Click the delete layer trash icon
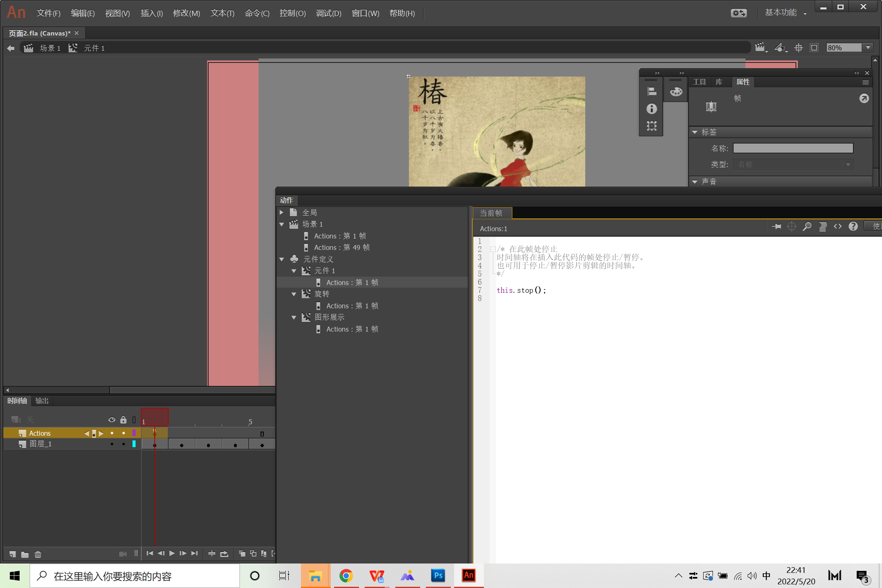The width and height of the screenshot is (882, 588). [x=38, y=554]
